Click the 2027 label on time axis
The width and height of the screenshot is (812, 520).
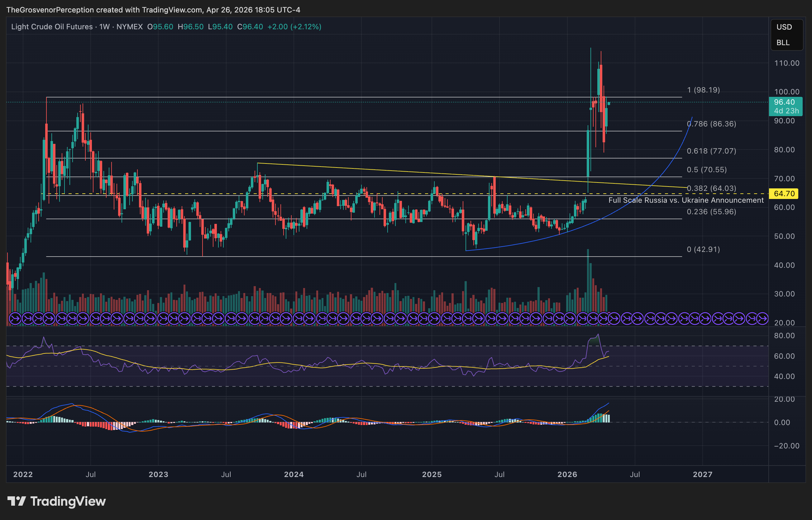[x=703, y=475]
